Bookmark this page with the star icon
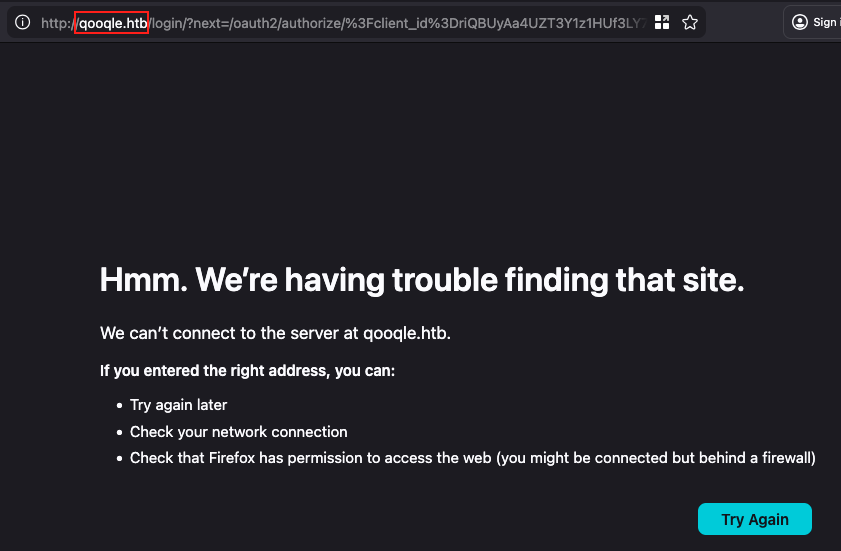841x551 pixels. tap(690, 23)
